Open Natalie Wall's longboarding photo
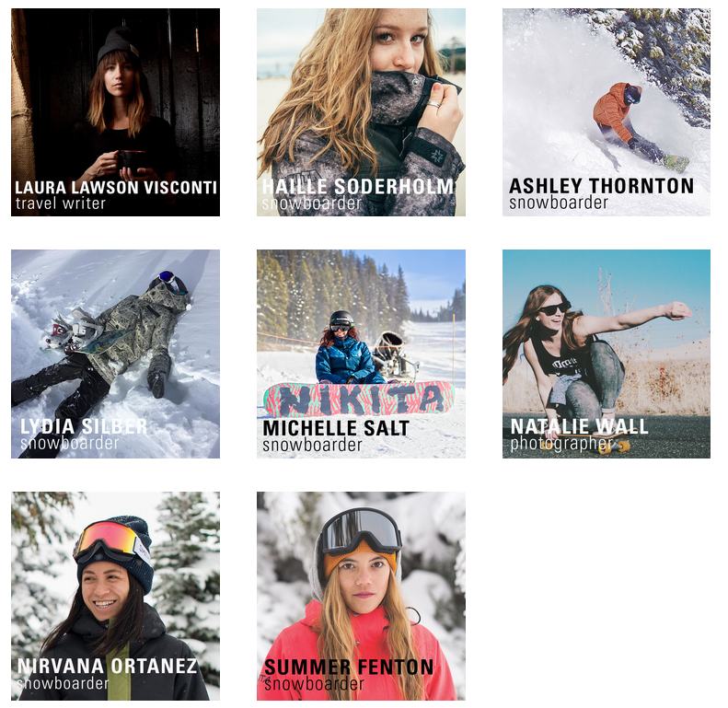This screenshot has height=708, width=728. (607, 354)
